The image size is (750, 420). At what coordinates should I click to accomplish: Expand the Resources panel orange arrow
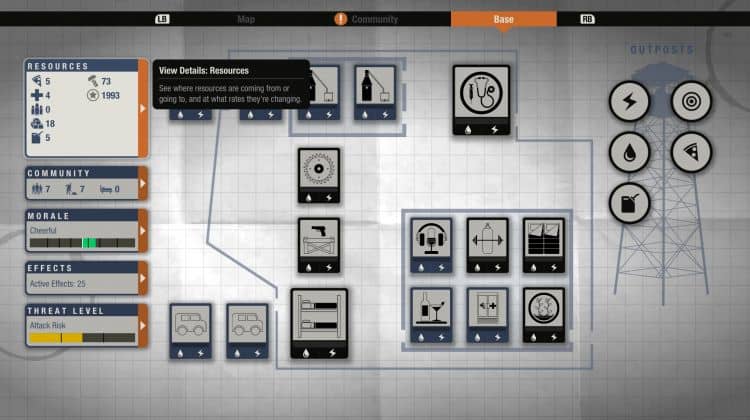tap(143, 109)
